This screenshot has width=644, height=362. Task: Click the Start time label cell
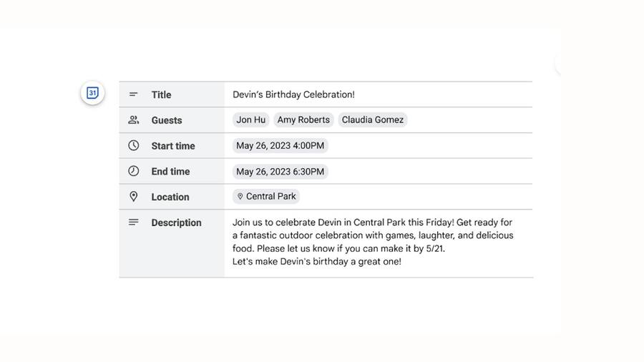[172, 146]
